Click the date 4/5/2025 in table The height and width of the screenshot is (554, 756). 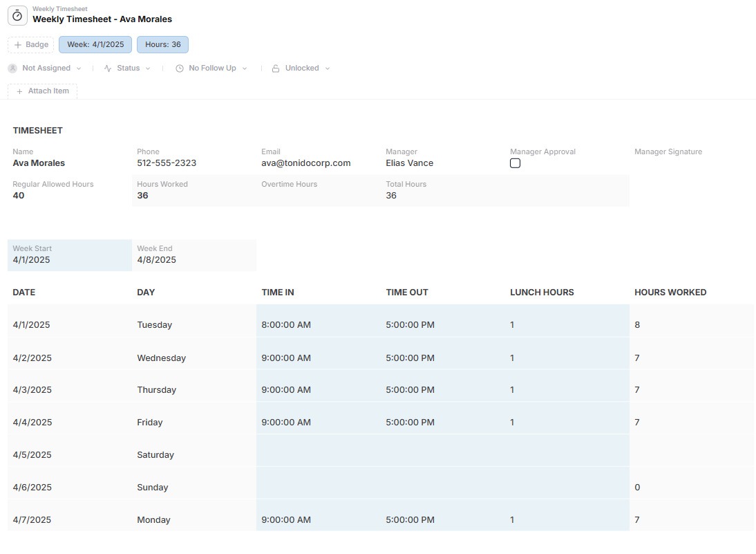(32, 454)
